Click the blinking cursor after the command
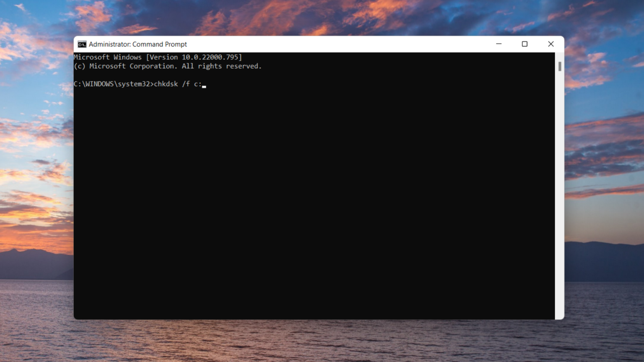Image resolution: width=644 pixels, height=362 pixels. pyautogui.click(x=204, y=86)
